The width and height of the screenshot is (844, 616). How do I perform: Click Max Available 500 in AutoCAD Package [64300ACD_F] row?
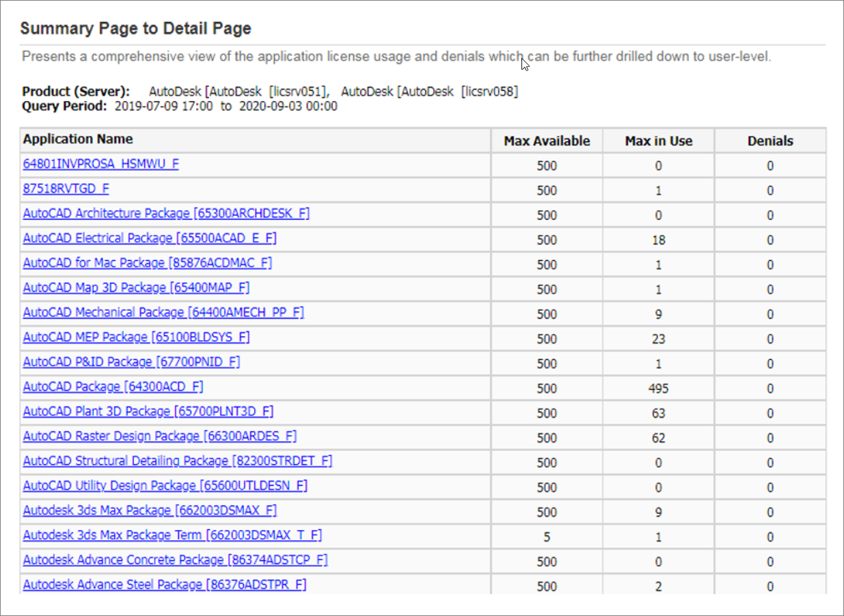pos(547,389)
